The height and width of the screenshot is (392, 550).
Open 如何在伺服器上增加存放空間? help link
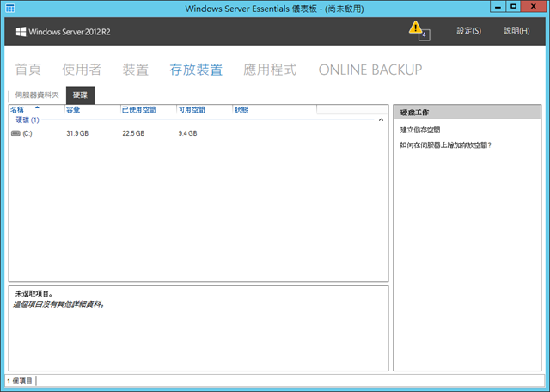tap(446, 145)
